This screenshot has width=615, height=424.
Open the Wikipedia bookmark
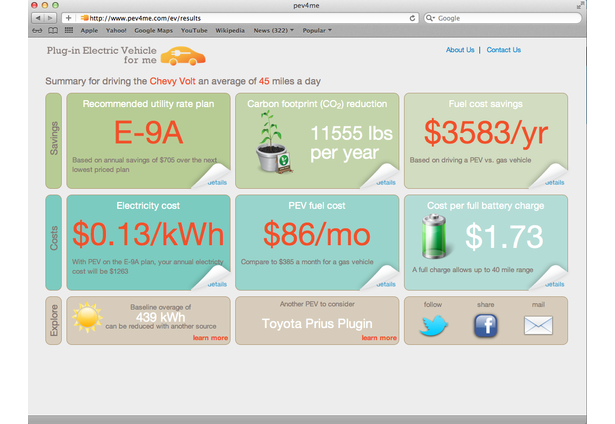coord(230,30)
